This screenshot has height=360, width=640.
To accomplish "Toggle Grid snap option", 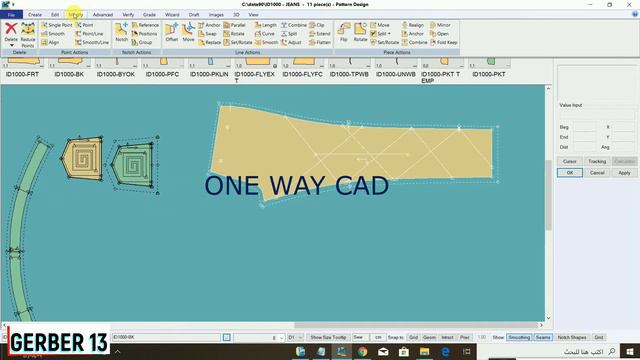I will pyautogui.click(x=413, y=338).
